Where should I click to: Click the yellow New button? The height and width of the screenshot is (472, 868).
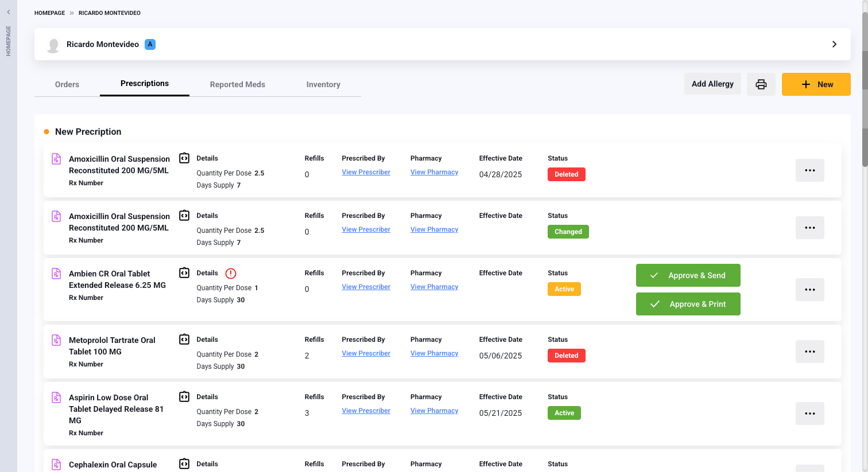coord(816,84)
